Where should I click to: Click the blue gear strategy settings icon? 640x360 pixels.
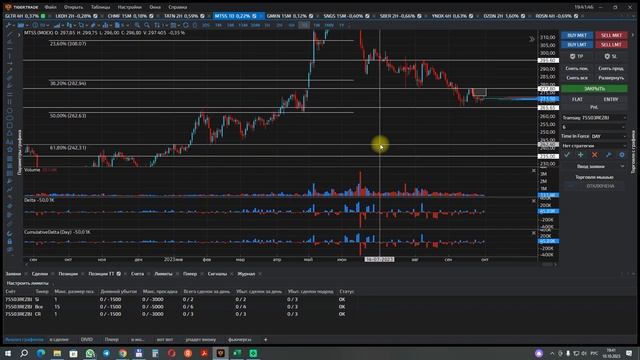[x=622, y=155]
